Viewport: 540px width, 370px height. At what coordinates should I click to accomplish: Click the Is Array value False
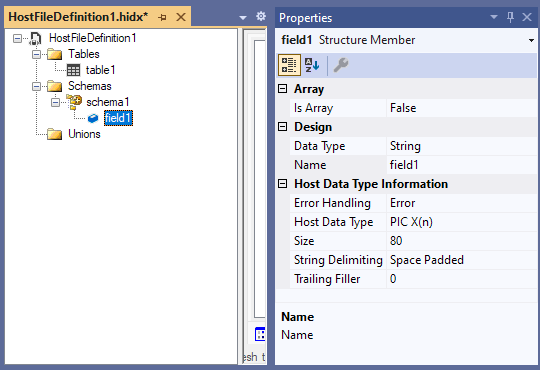pyautogui.click(x=461, y=108)
